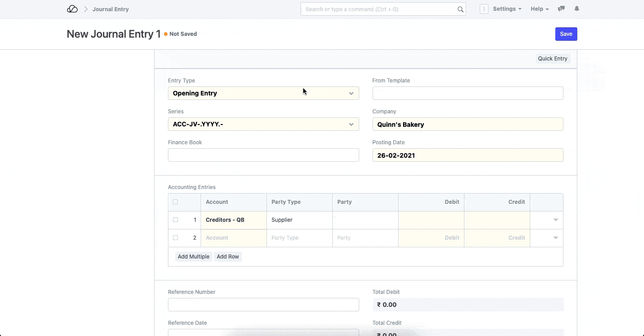Open the Help menu
This screenshot has width=644, height=336.
539,9
